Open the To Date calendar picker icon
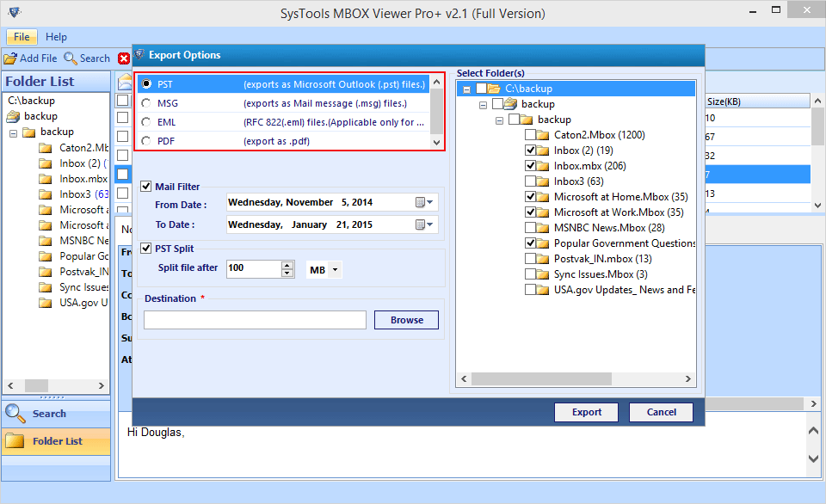Screen dimensions: 826x504 [x=420, y=224]
